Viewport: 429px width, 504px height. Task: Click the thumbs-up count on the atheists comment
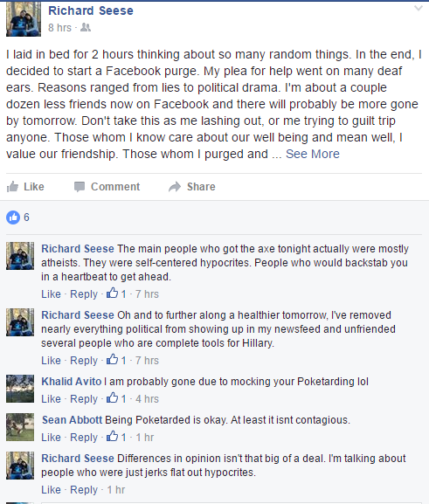click(116, 293)
